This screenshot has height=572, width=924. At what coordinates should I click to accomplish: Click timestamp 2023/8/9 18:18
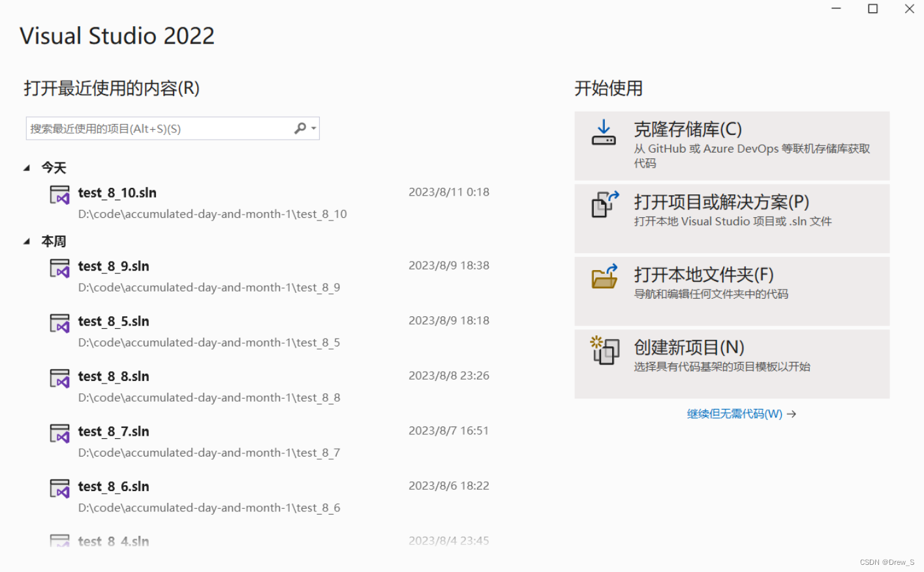(x=449, y=321)
